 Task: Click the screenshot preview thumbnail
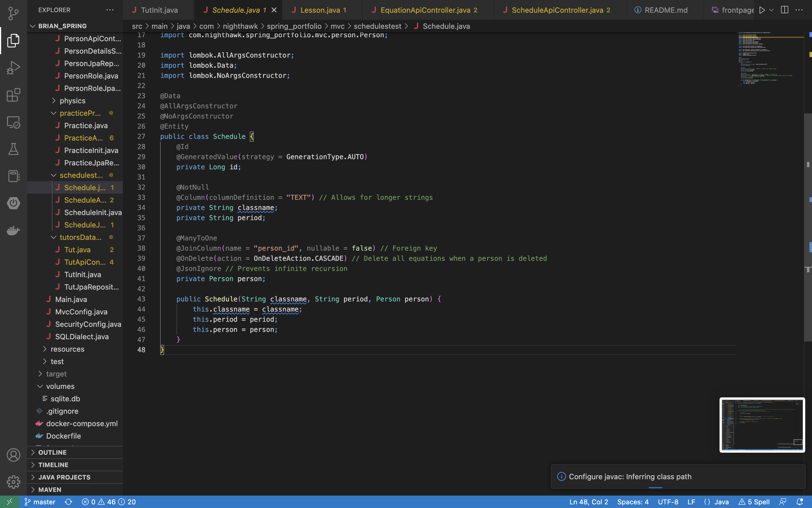coord(762,425)
